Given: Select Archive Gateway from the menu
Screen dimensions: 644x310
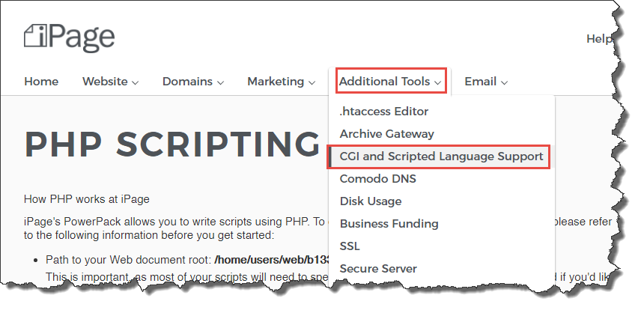Looking at the screenshot, I should click(387, 134).
